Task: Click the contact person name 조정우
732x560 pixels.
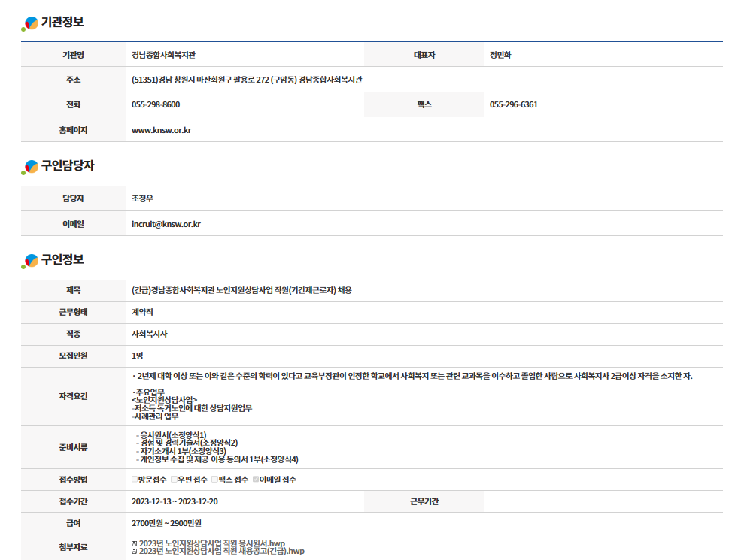Action: coord(142,199)
